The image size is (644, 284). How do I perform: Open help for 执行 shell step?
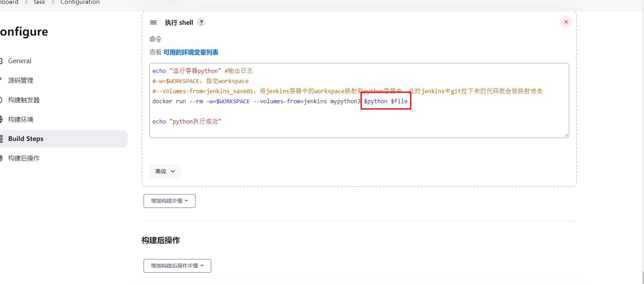click(201, 22)
